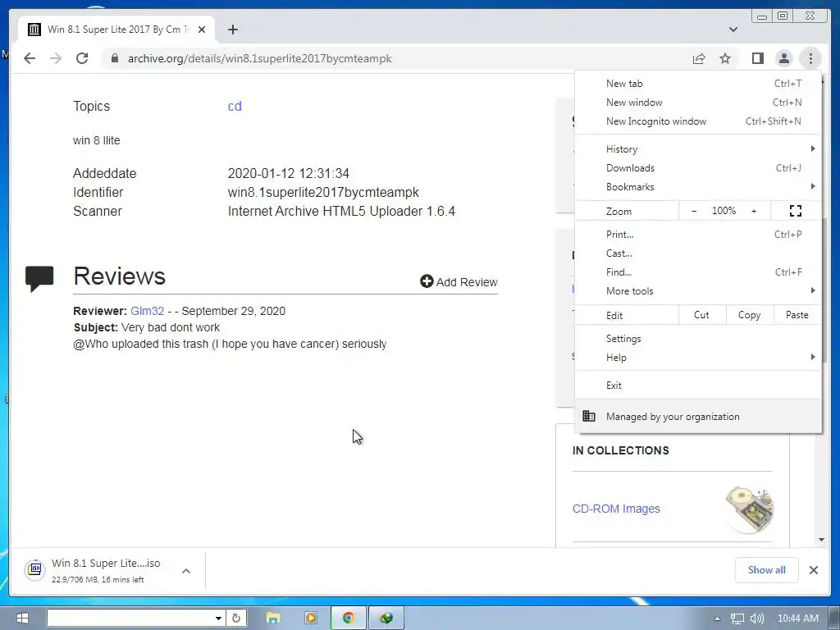This screenshot has height=630, width=840.
Task: Click the CD-ROM Images collection thumbnail
Action: click(x=749, y=509)
